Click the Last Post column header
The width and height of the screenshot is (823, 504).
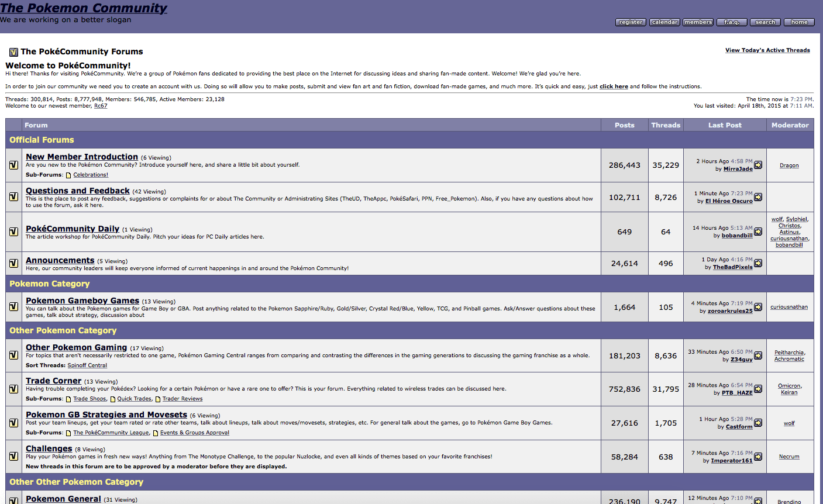[725, 125]
